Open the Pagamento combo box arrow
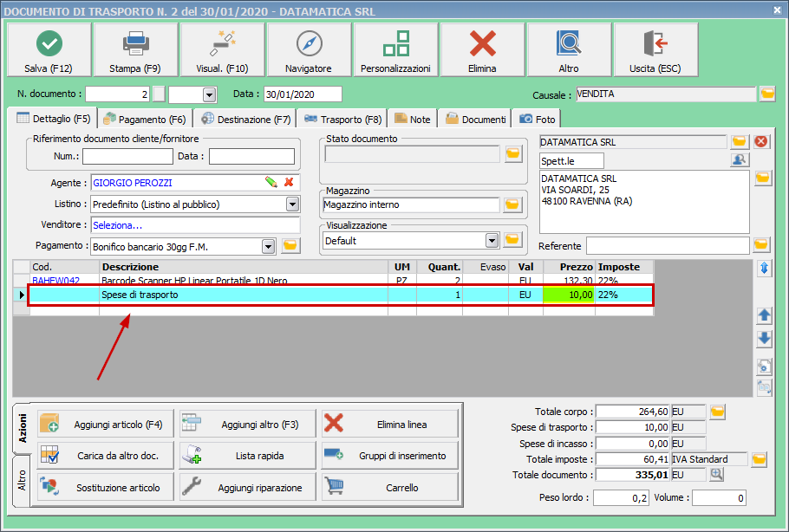The width and height of the screenshot is (789, 532). tap(268, 246)
